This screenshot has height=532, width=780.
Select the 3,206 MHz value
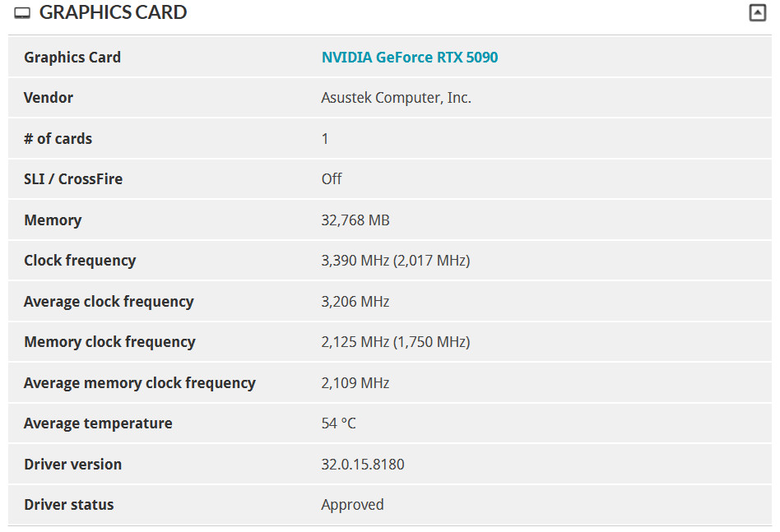(x=355, y=302)
